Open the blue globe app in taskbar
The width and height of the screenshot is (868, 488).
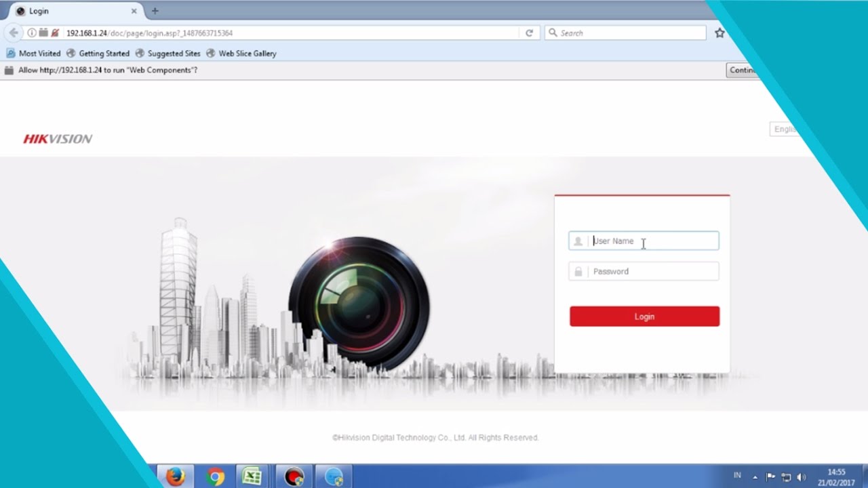(334, 476)
